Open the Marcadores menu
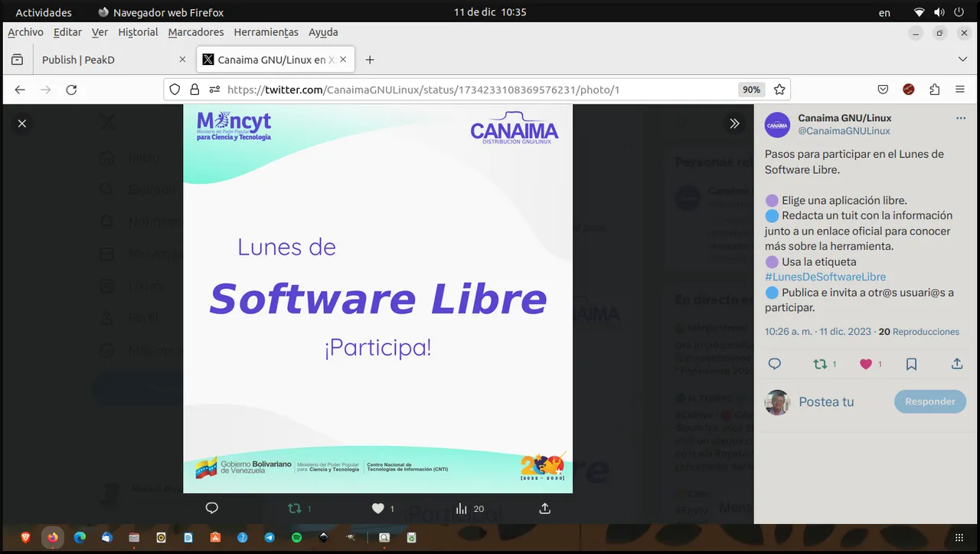Viewport: 980px width, 554px height. pyautogui.click(x=196, y=32)
